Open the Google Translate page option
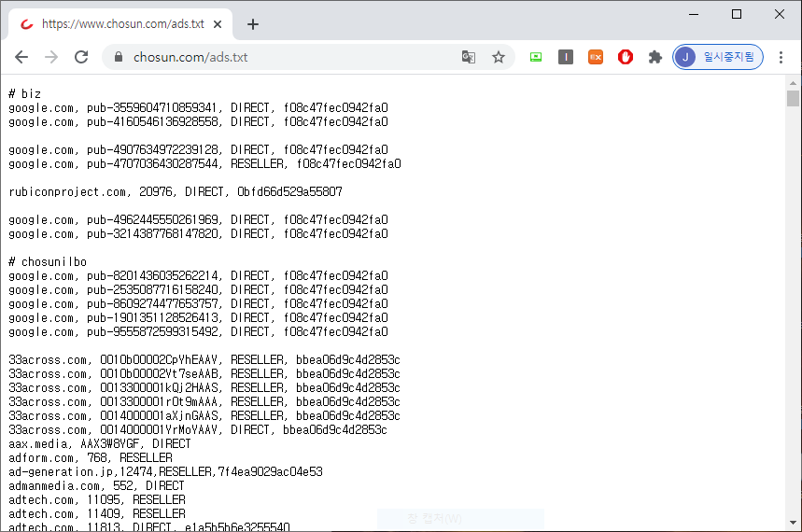Viewport: 802px width, 532px height. click(469, 57)
